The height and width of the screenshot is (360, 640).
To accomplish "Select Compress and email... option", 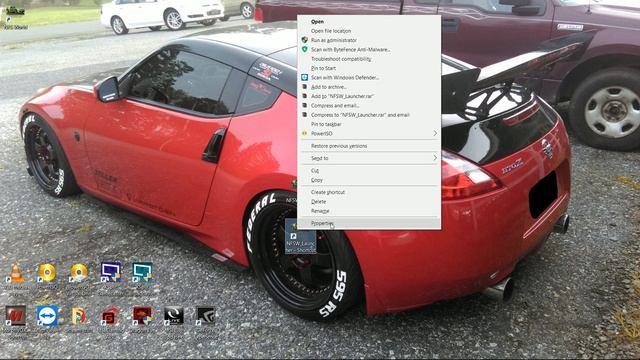I will coord(369,105).
